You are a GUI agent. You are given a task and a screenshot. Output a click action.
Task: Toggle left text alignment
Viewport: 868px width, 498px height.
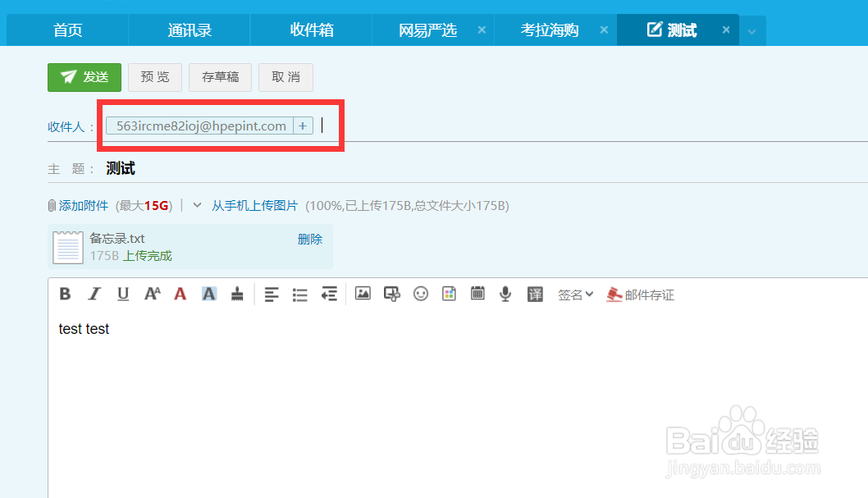pos(271,294)
